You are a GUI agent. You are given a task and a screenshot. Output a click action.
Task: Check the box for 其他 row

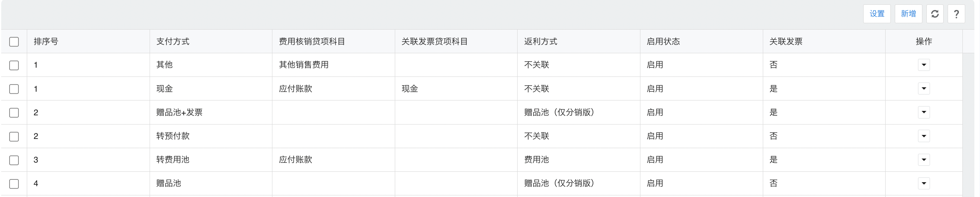[x=14, y=65]
